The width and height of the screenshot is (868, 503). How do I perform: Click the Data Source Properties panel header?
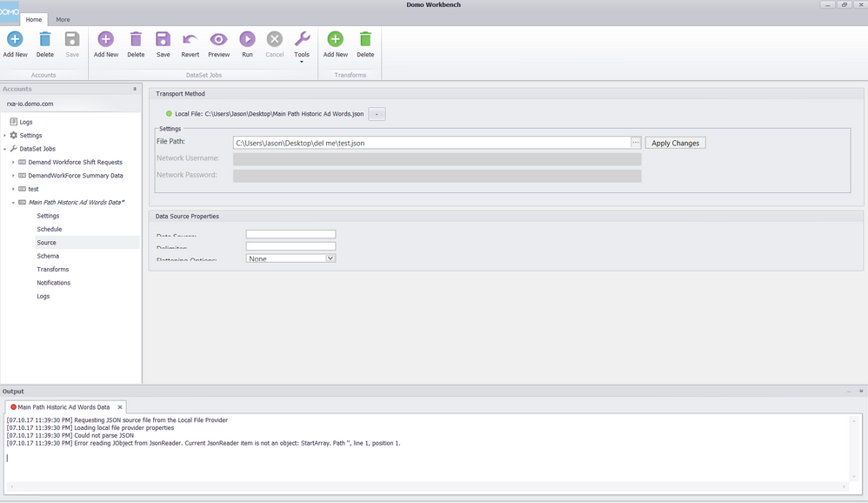tap(506, 216)
